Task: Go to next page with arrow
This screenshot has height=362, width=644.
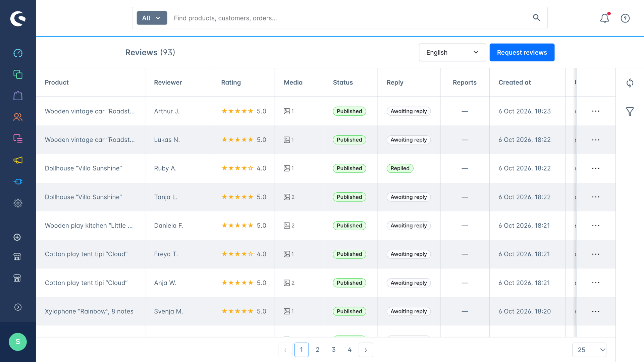Action: (366, 350)
